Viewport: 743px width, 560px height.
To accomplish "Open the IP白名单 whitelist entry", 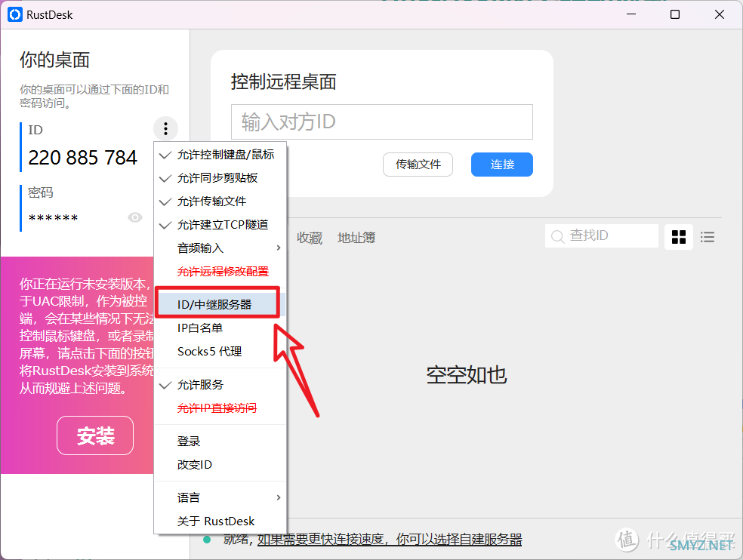I will coord(220,328).
